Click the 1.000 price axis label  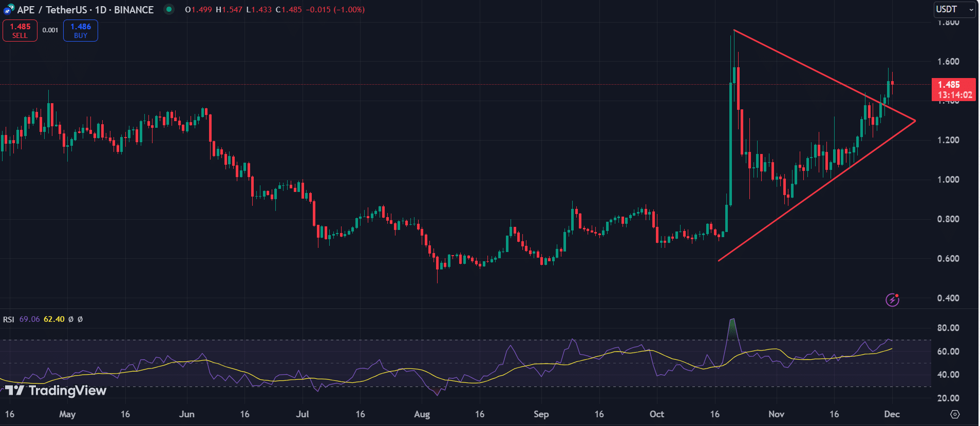948,180
